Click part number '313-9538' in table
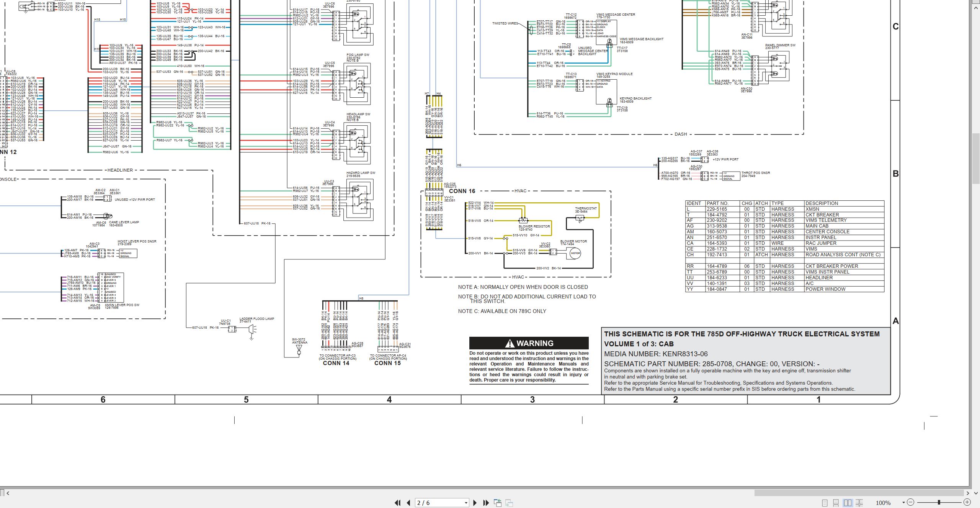The image size is (980, 508). [717, 226]
